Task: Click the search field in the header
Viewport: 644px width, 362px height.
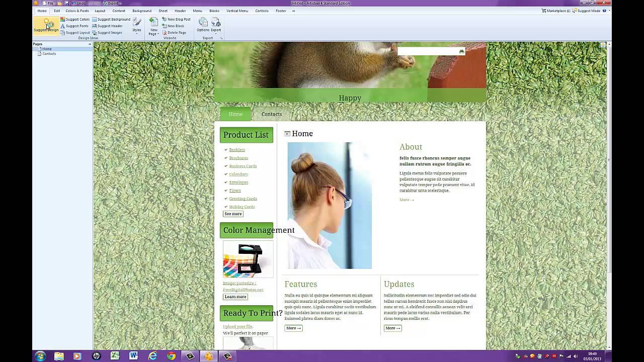Action: point(428,51)
